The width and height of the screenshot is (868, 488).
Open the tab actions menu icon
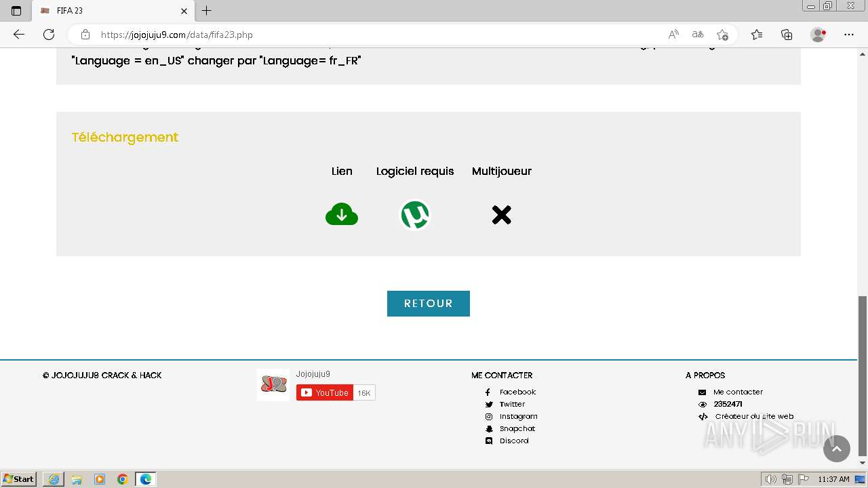coord(16,11)
